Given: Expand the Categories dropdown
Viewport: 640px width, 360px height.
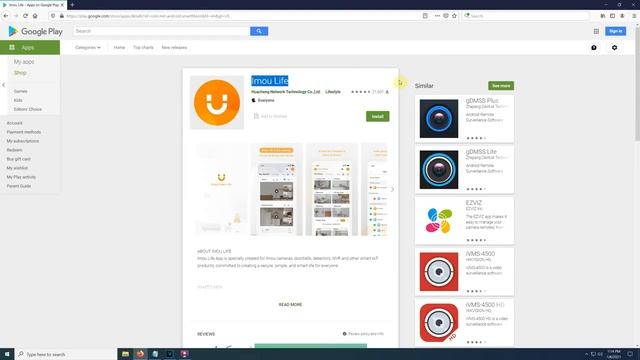Looking at the screenshot, I should (x=87, y=48).
